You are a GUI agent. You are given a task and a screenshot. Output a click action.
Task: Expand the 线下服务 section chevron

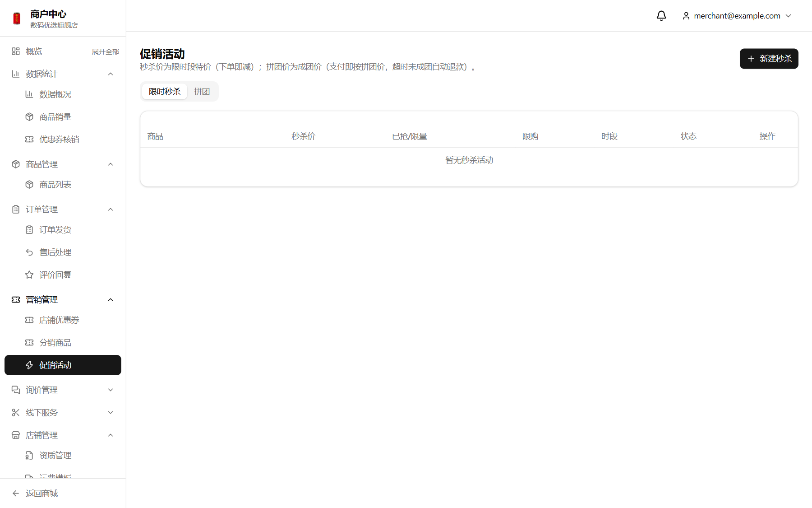point(111,413)
